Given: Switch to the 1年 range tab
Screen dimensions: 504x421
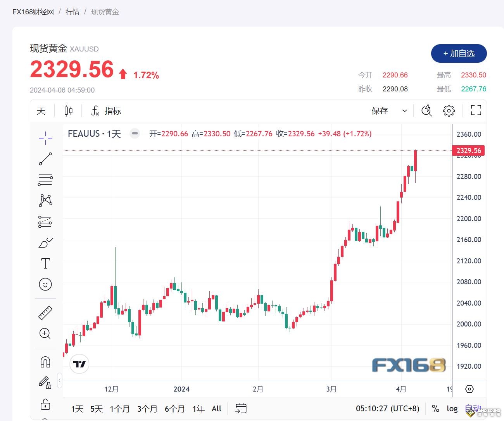Looking at the screenshot, I should point(198,408).
